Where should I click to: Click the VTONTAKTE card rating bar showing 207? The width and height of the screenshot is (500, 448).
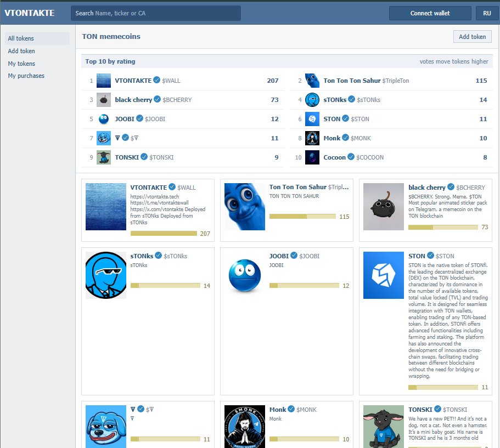164,234
